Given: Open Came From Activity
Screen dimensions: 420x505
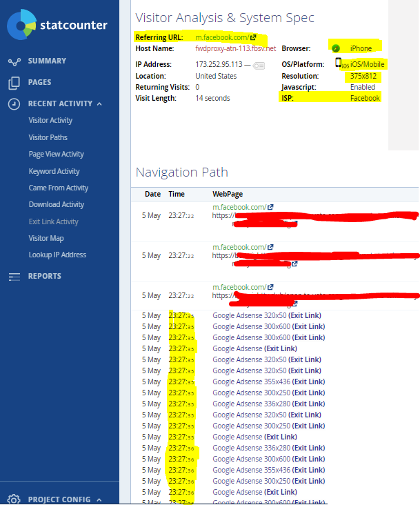Looking at the screenshot, I should pos(59,188).
